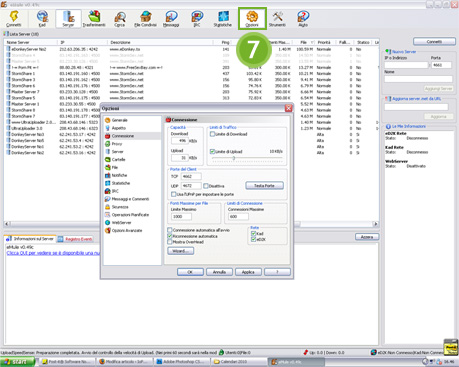Click the server list horizontal scrollbar right arrow
The height and width of the screenshot is (367, 459).
[x=376, y=224]
